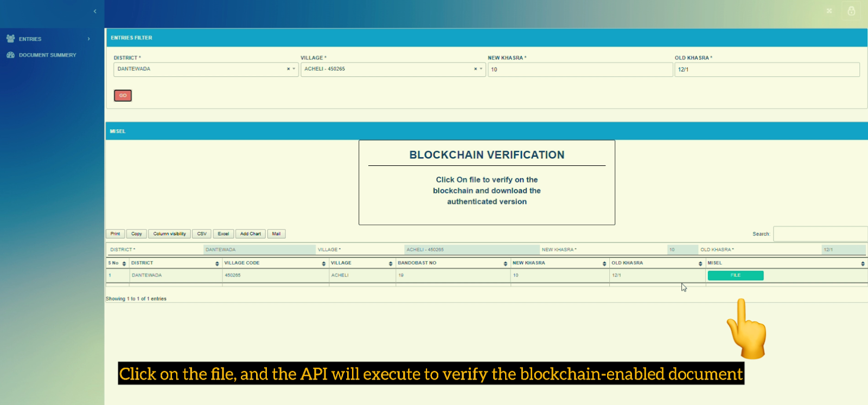
Task: Click the Document Summery dashboard icon
Action: tap(10, 55)
